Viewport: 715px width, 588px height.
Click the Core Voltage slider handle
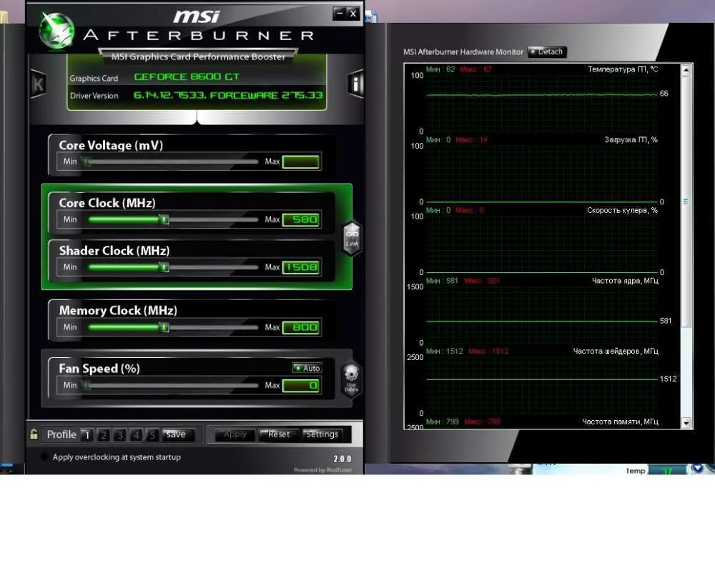pyautogui.click(x=87, y=161)
